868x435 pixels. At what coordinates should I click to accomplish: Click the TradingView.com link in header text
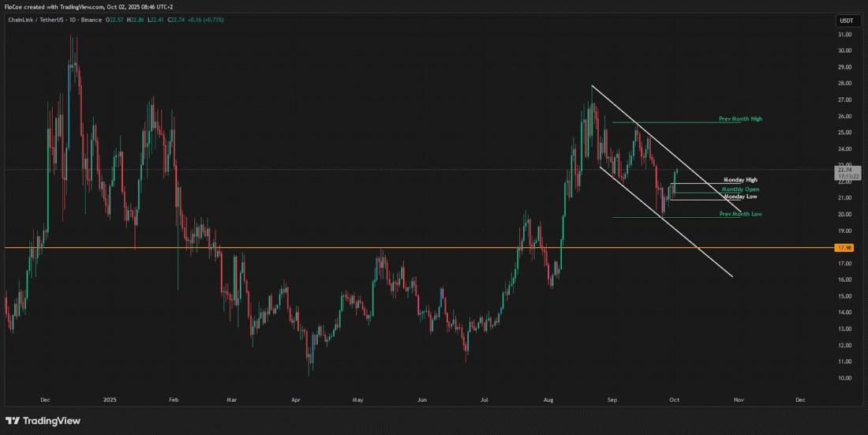(81, 6)
